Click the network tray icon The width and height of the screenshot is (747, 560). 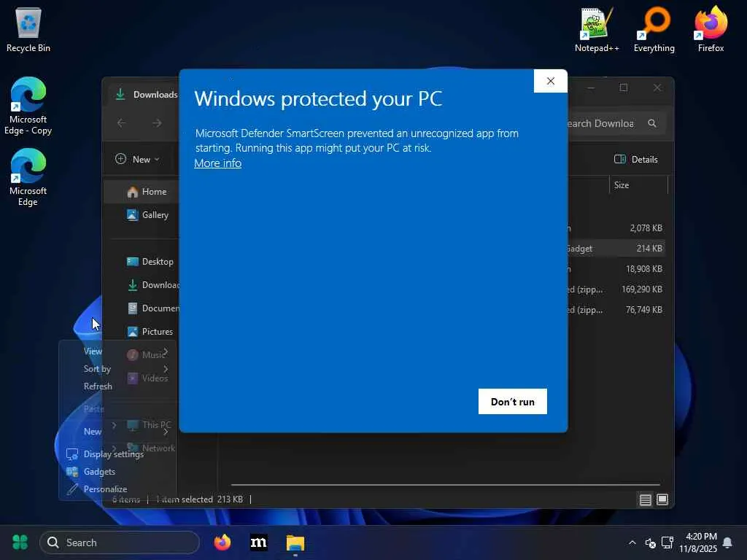coord(667,542)
